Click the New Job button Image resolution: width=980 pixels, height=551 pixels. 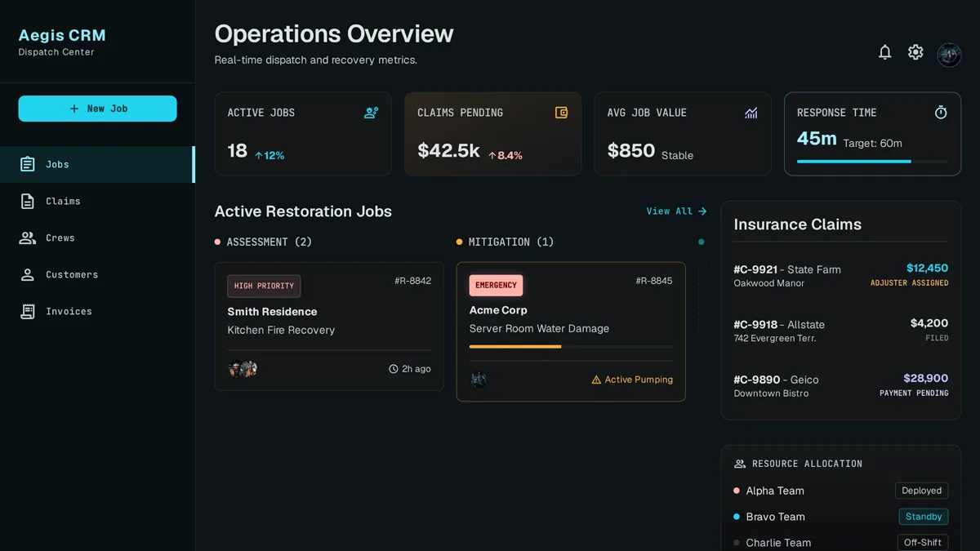click(97, 109)
